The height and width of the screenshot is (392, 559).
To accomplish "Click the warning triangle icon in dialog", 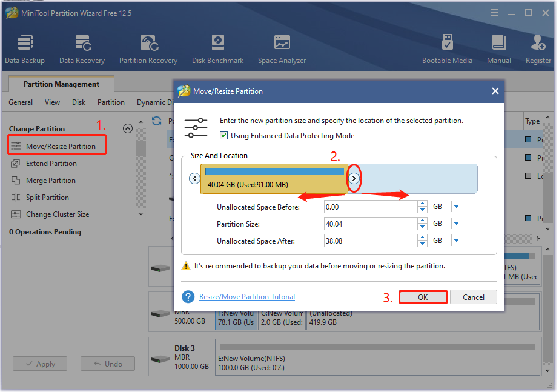I will (x=186, y=266).
